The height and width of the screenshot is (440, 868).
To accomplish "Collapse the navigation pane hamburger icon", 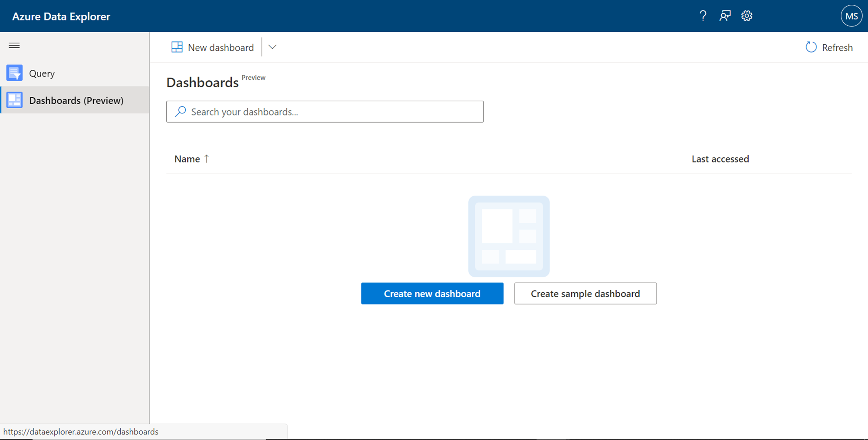I will pos(14,45).
